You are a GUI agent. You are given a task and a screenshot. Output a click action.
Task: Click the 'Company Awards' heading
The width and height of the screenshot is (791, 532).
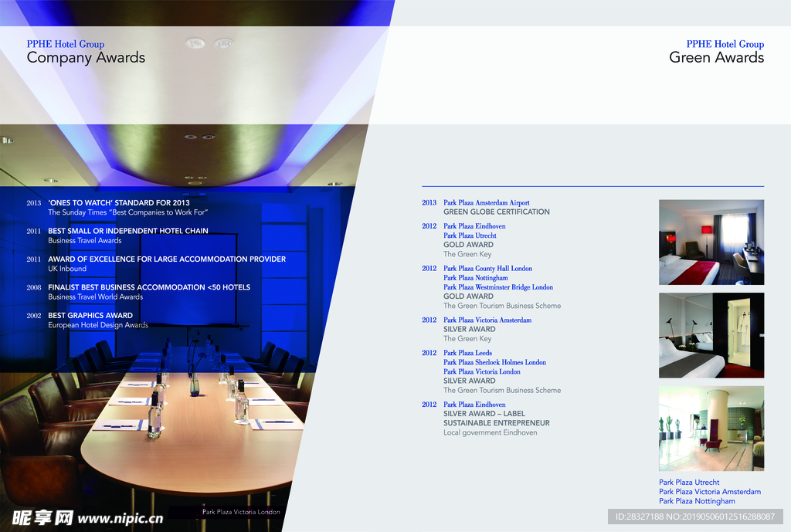tap(86, 58)
